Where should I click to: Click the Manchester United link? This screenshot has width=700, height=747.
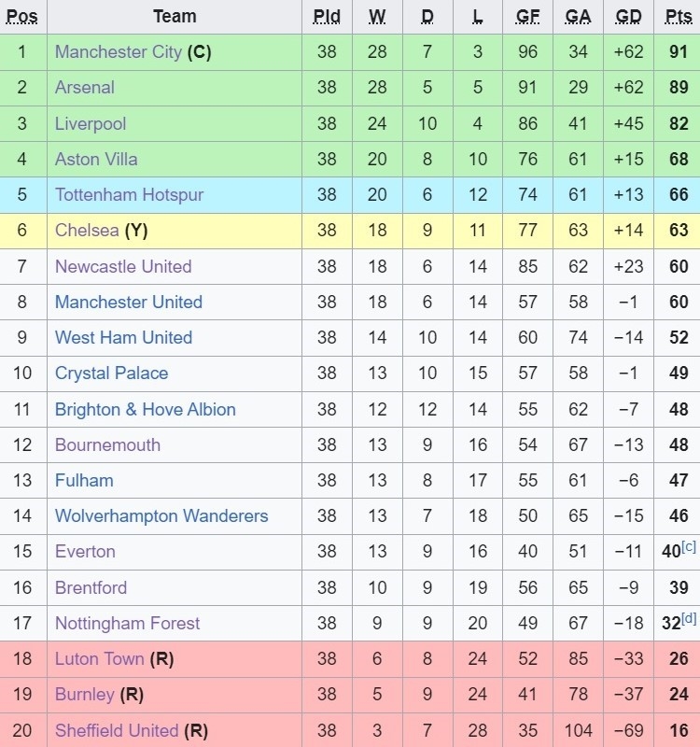[129, 302]
